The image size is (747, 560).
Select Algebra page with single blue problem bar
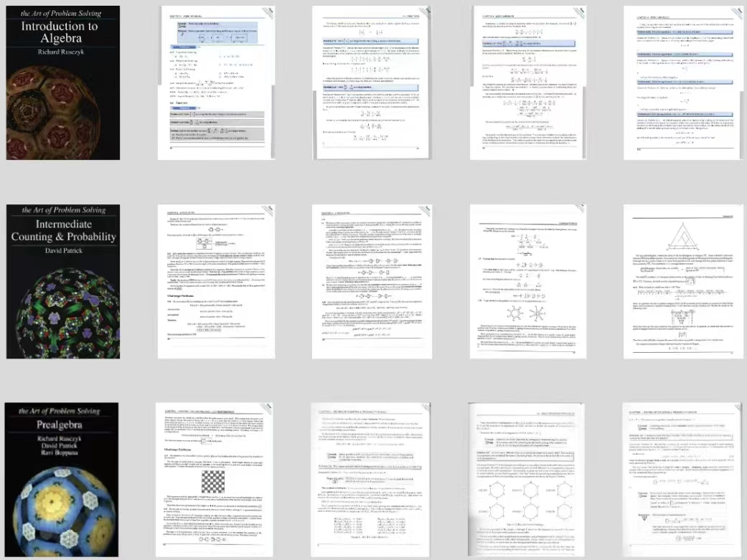click(528, 83)
